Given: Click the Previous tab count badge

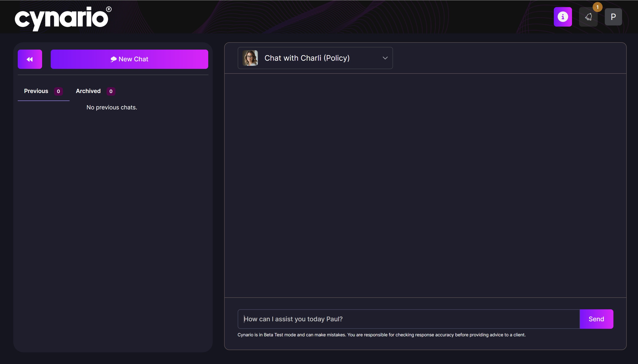Looking at the screenshot, I should click(x=58, y=91).
